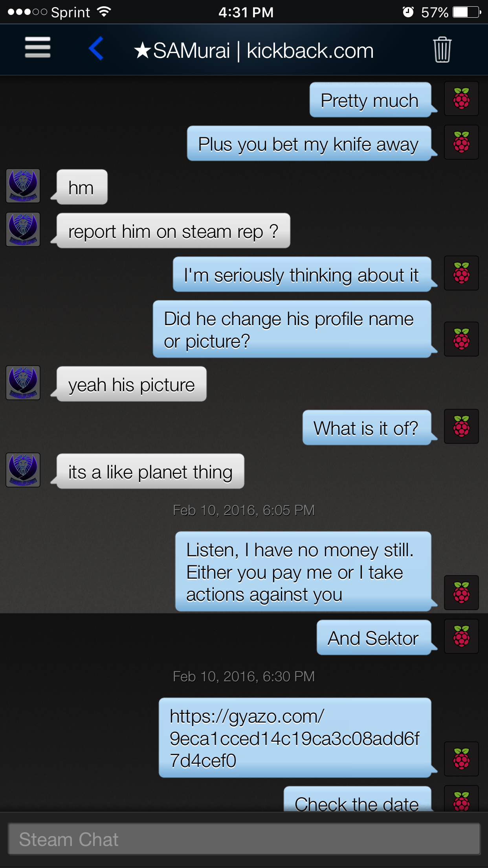Open the hamburger menu icon
This screenshot has height=868, width=488.
[38, 48]
